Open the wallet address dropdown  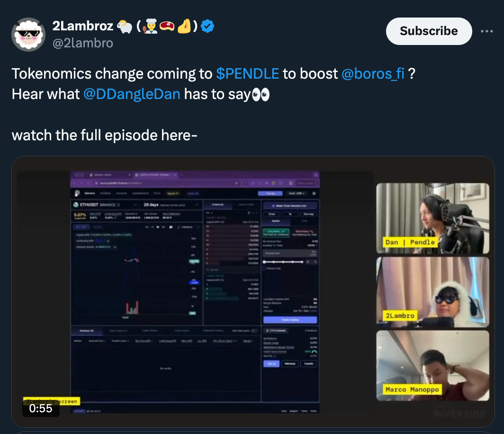click(x=297, y=193)
